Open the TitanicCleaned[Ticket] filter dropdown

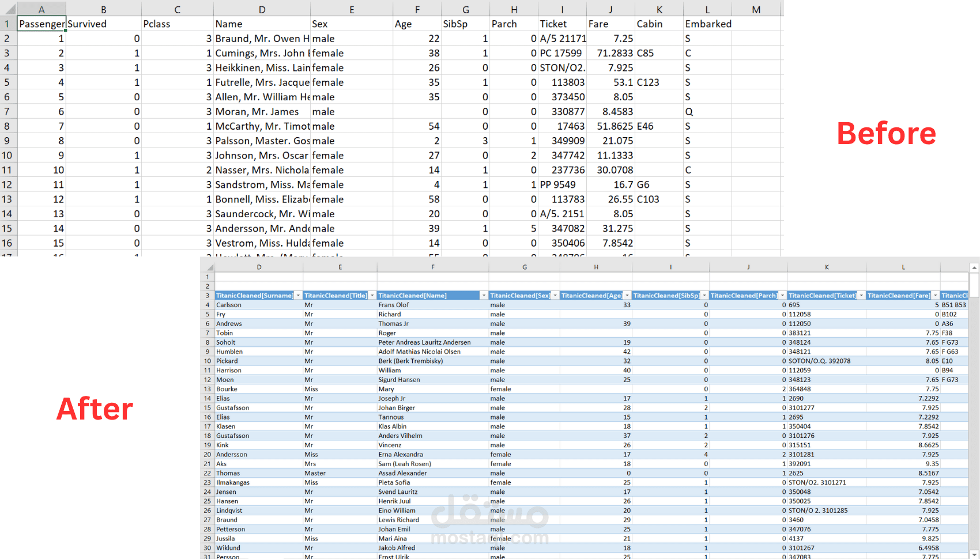pos(861,296)
